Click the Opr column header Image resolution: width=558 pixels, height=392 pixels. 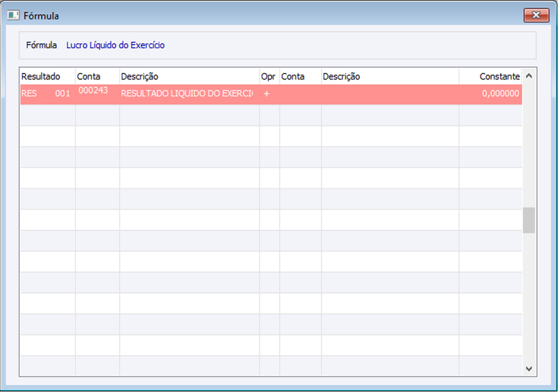[269, 77]
